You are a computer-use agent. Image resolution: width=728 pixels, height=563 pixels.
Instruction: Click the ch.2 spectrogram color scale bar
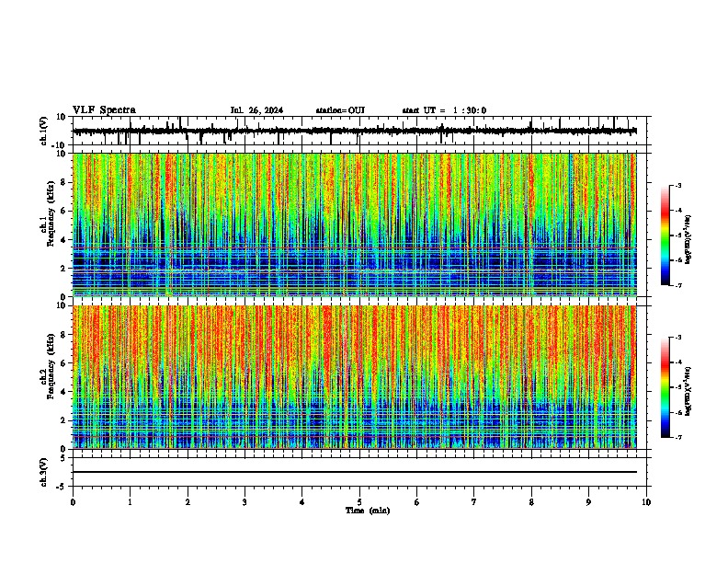(x=665, y=387)
